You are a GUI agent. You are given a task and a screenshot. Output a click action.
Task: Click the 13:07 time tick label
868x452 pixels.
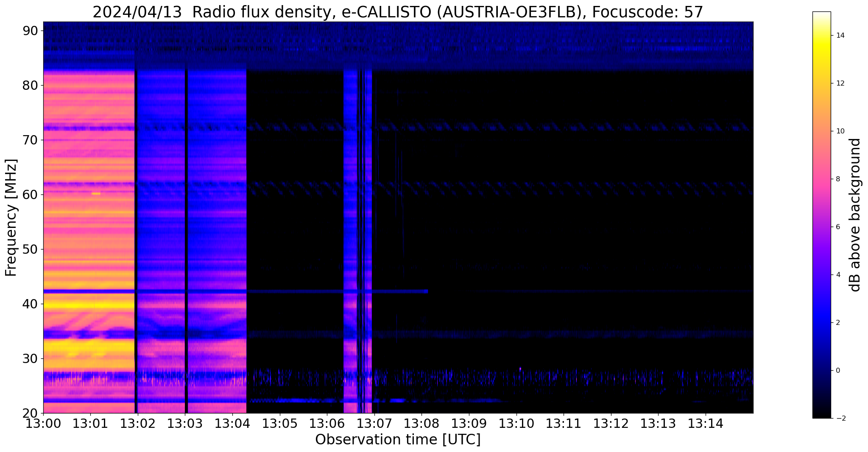[x=374, y=424]
